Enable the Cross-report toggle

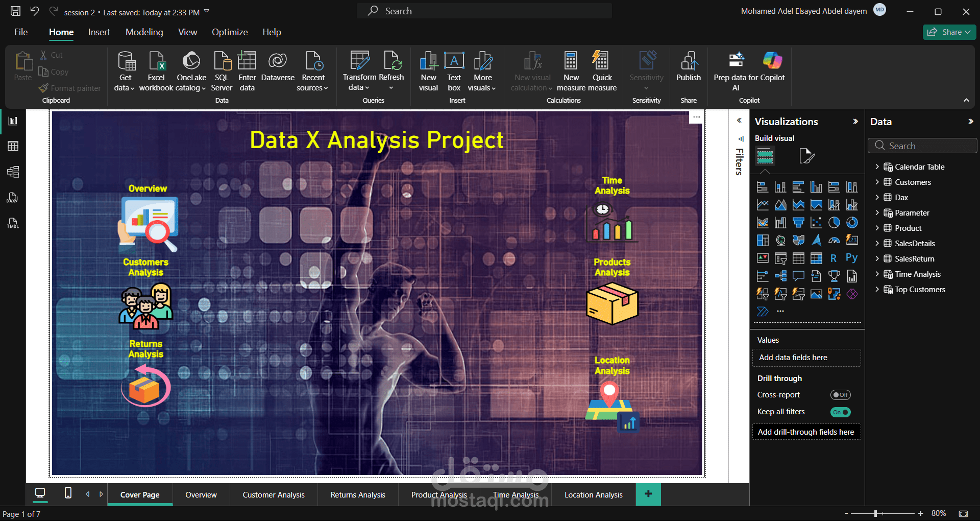840,394
